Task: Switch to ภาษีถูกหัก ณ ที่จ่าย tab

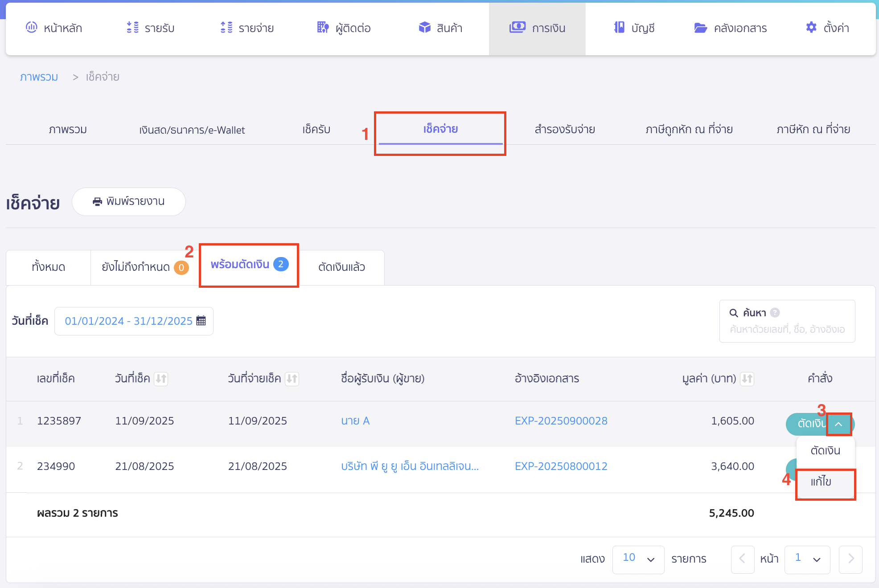Action: [x=689, y=130]
